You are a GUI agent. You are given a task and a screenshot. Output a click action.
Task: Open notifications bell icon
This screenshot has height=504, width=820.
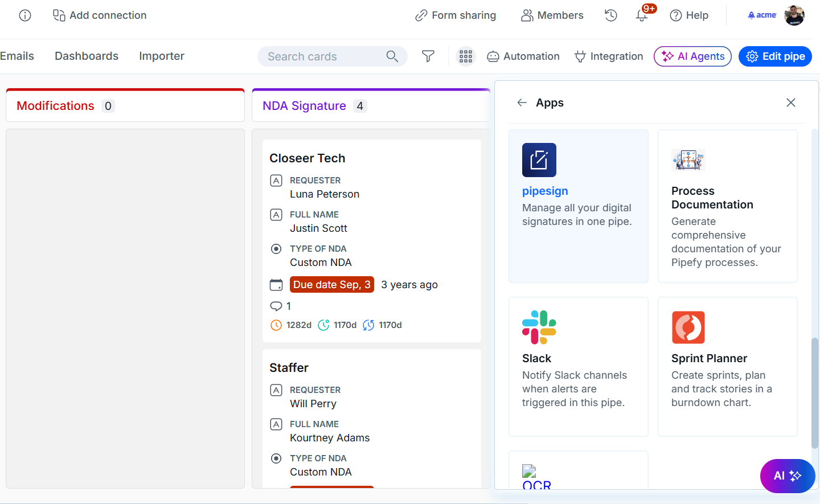point(642,15)
